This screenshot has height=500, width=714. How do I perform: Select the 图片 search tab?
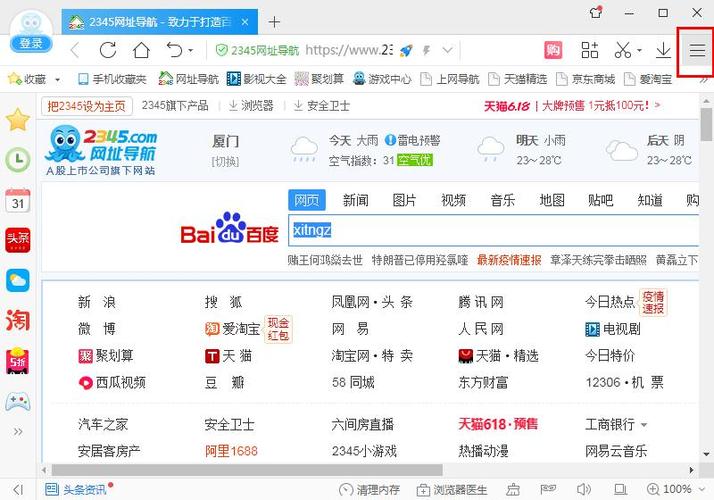[x=404, y=200]
